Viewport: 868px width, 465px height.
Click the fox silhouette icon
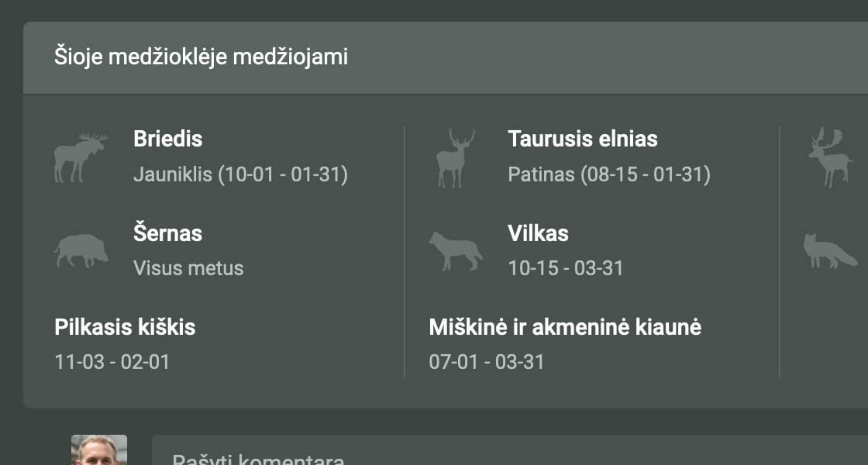[829, 251]
